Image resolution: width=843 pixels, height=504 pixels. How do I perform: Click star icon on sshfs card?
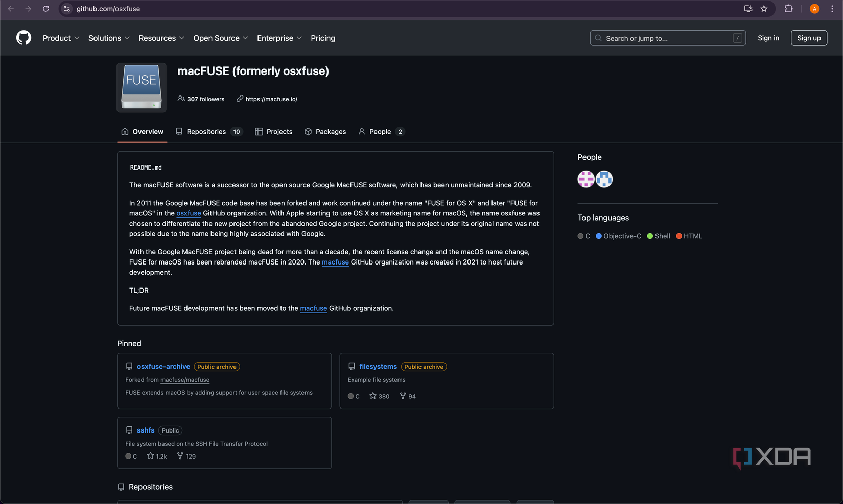(x=150, y=456)
